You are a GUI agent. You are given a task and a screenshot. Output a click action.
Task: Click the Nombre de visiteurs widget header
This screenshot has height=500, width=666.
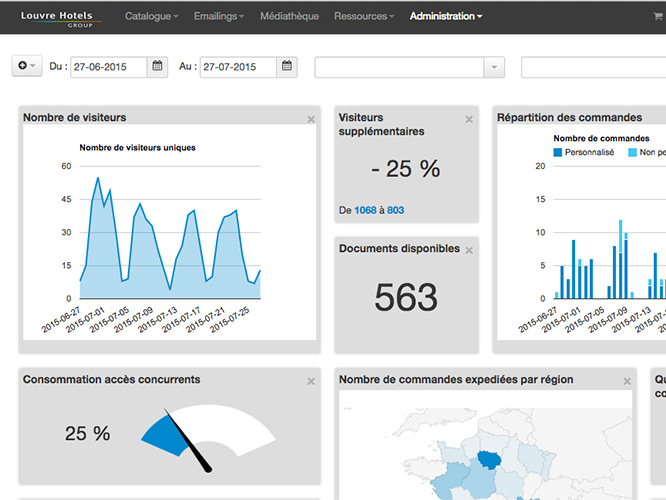(x=75, y=117)
